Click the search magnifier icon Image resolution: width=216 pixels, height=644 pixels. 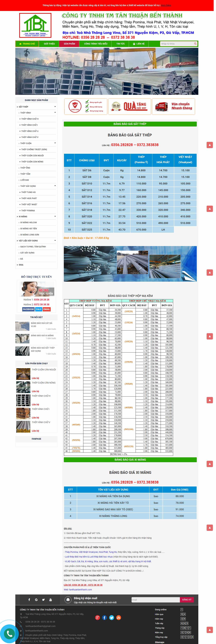(x=195, y=44)
